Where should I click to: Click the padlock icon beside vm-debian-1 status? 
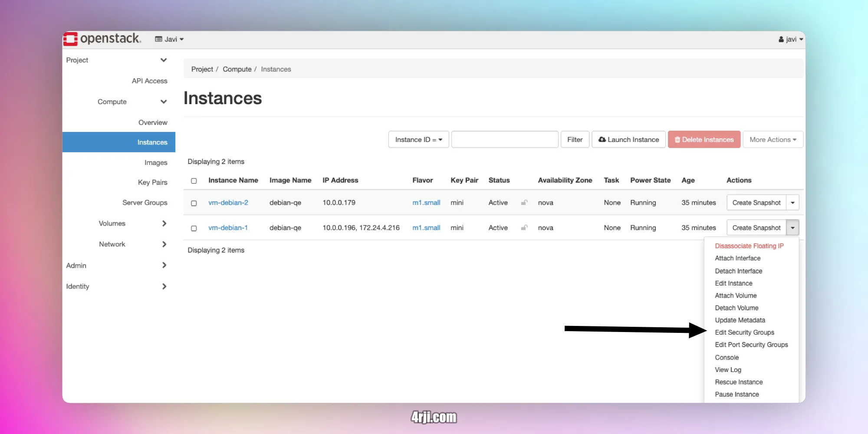coord(524,228)
